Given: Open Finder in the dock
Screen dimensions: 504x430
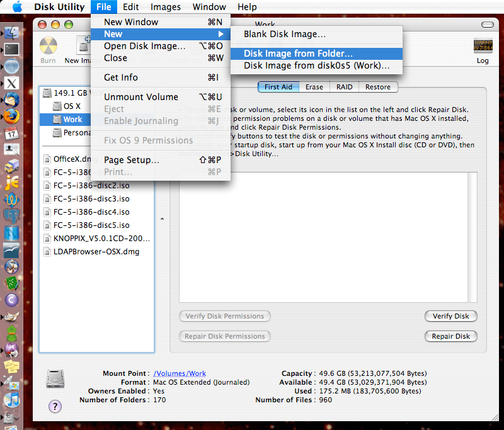Looking at the screenshot, I should tap(11, 33).
